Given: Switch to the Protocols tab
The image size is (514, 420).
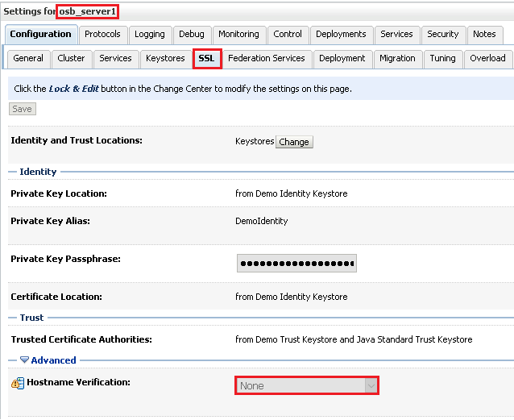Looking at the screenshot, I should tap(102, 35).
